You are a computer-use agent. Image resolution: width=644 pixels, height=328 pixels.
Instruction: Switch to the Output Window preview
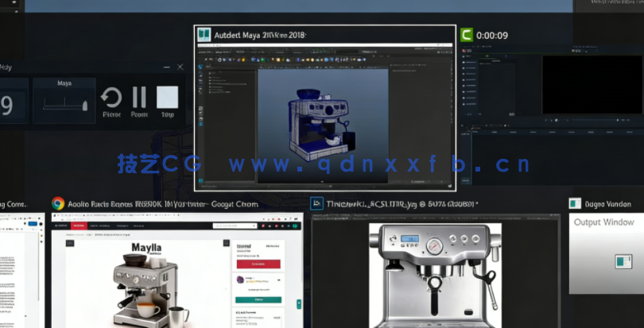(x=606, y=254)
